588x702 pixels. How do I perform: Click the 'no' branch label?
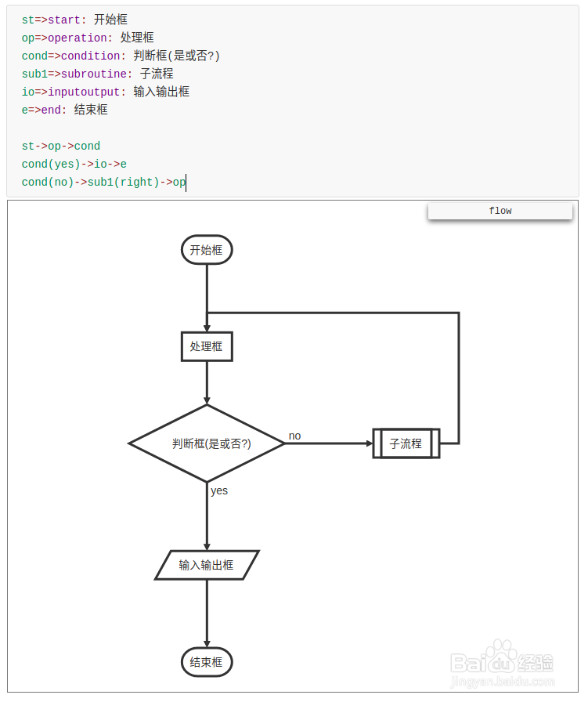[294, 436]
